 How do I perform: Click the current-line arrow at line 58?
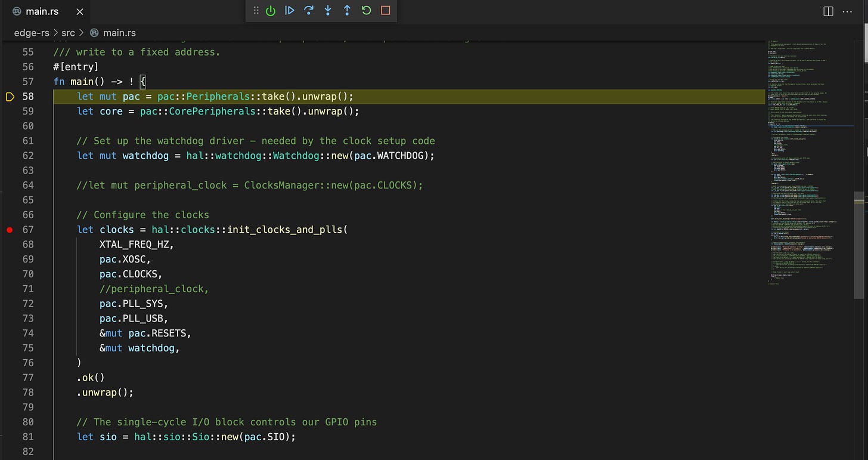coord(10,96)
